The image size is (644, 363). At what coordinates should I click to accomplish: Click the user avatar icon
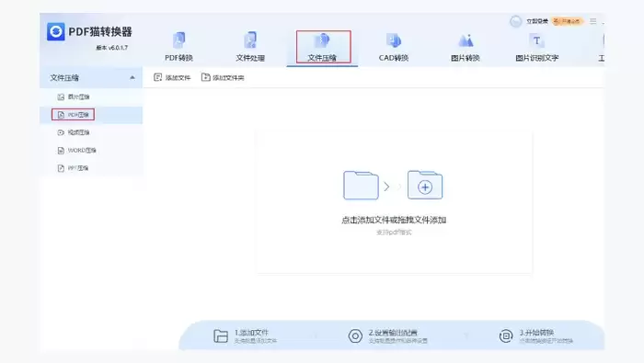tap(516, 21)
